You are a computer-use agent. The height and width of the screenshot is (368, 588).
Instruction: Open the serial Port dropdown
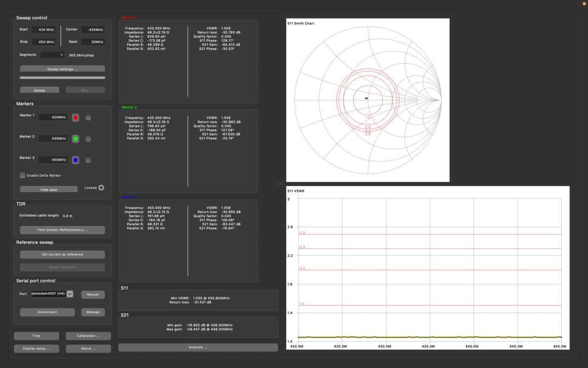point(52,294)
